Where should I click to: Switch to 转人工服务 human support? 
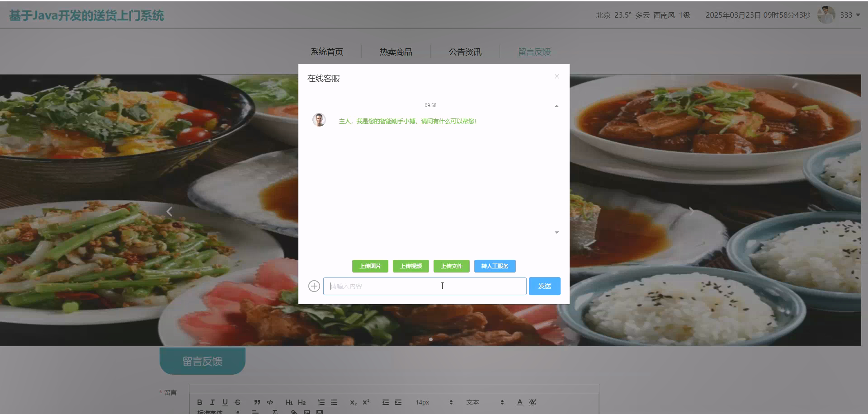click(x=495, y=266)
